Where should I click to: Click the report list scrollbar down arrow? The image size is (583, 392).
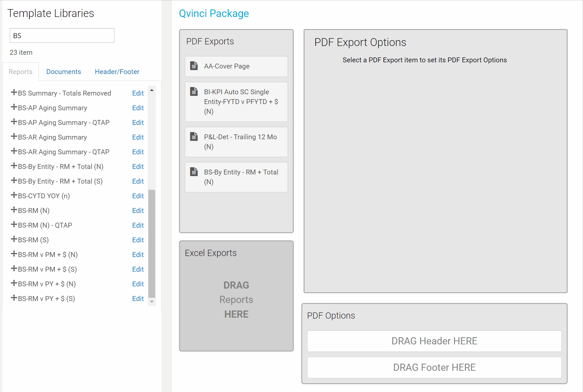click(152, 302)
